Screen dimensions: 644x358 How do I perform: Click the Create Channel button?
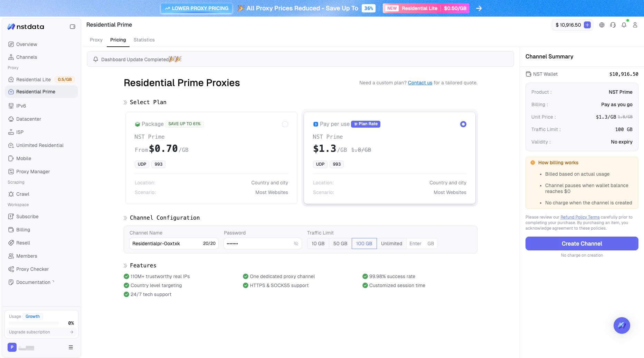pyautogui.click(x=582, y=244)
